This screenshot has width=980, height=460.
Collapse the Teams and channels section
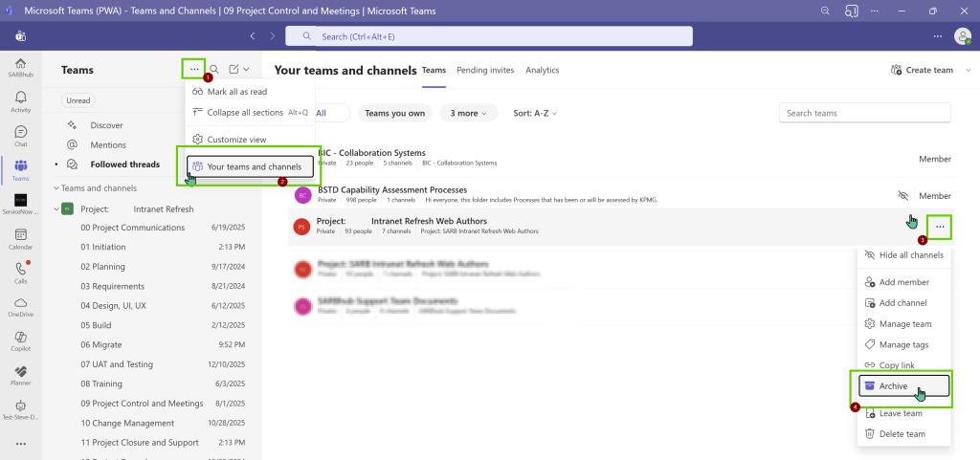56,188
